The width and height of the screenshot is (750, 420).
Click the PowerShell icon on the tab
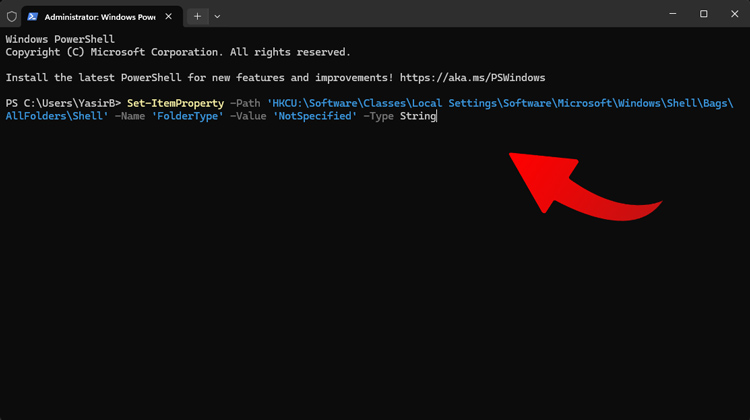click(x=33, y=17)
